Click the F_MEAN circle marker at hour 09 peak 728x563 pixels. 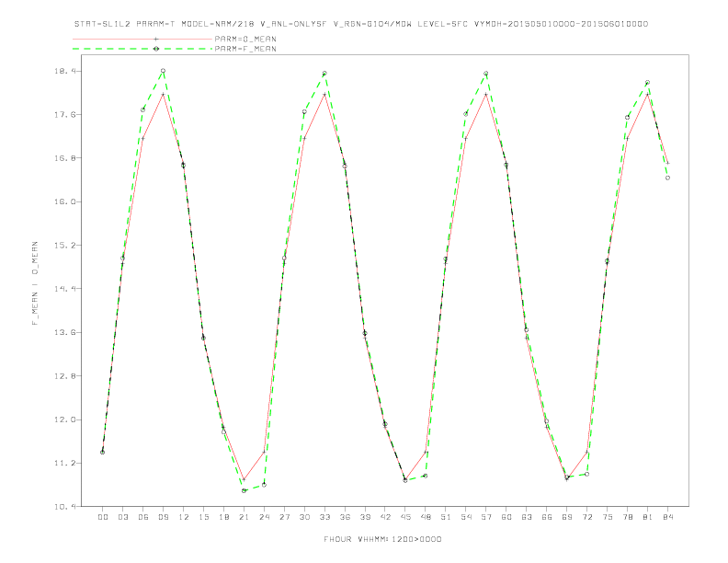[x=163, y=71]
